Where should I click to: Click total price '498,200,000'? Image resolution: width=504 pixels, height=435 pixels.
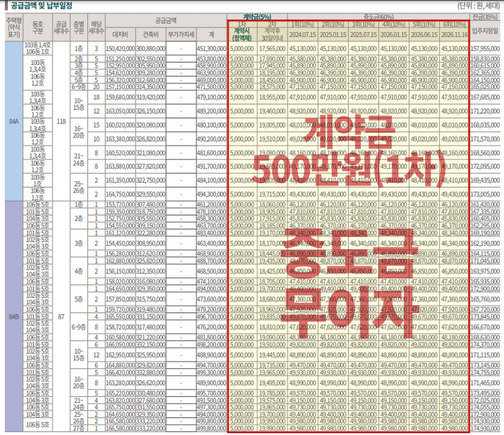[x=211, y=344]
